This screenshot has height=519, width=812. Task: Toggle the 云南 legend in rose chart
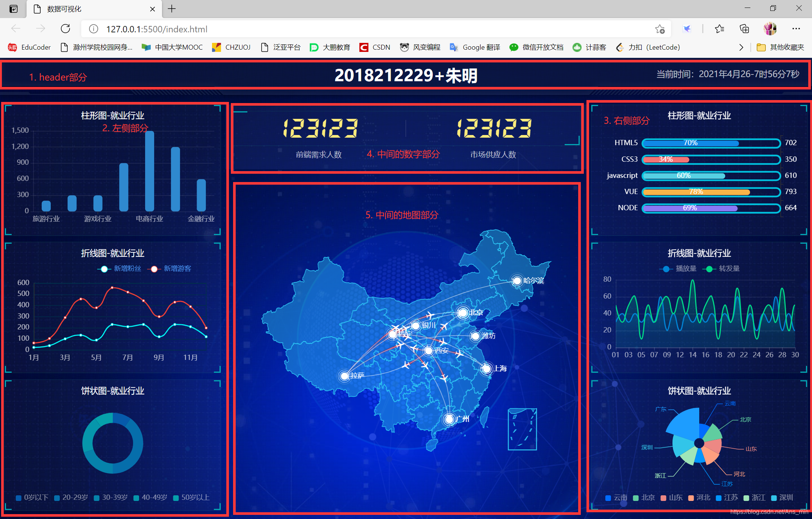(617, 498)
